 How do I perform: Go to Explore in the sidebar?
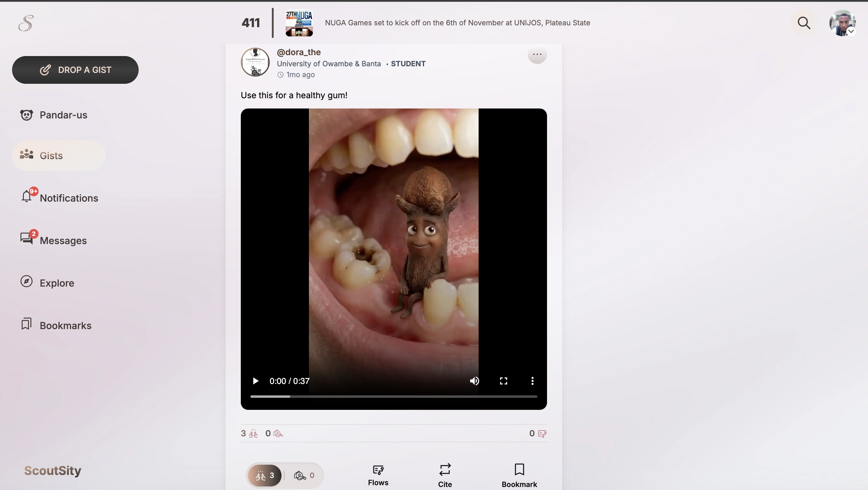click(47, 283)
